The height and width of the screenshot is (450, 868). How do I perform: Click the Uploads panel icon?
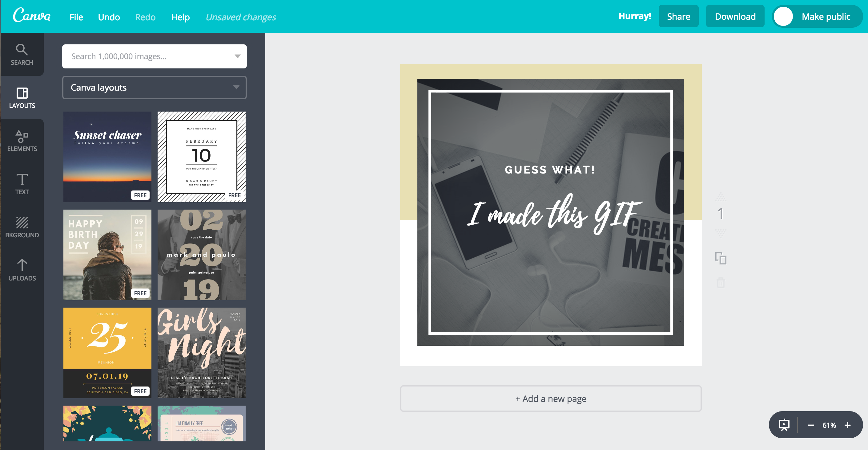pos(22,269)
